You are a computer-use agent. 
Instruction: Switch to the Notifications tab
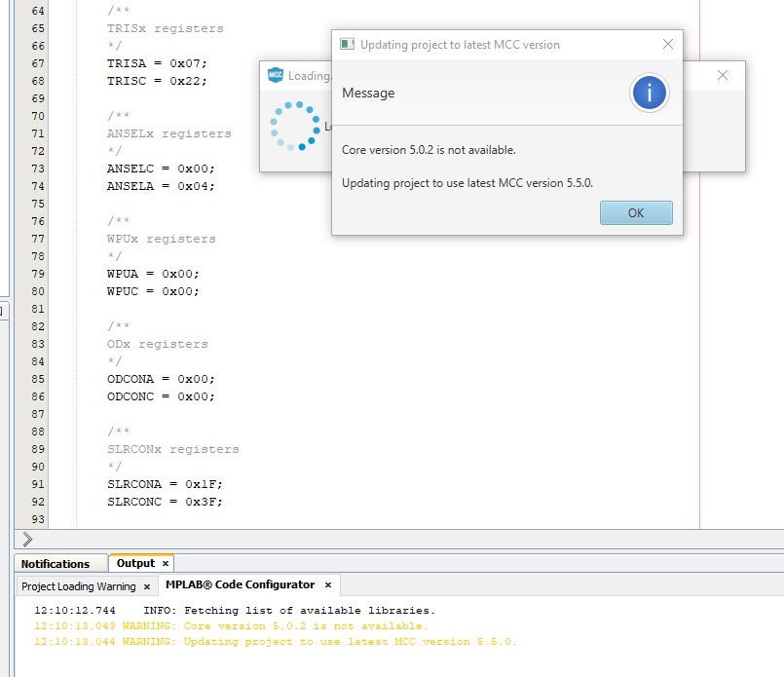point(56,564)
